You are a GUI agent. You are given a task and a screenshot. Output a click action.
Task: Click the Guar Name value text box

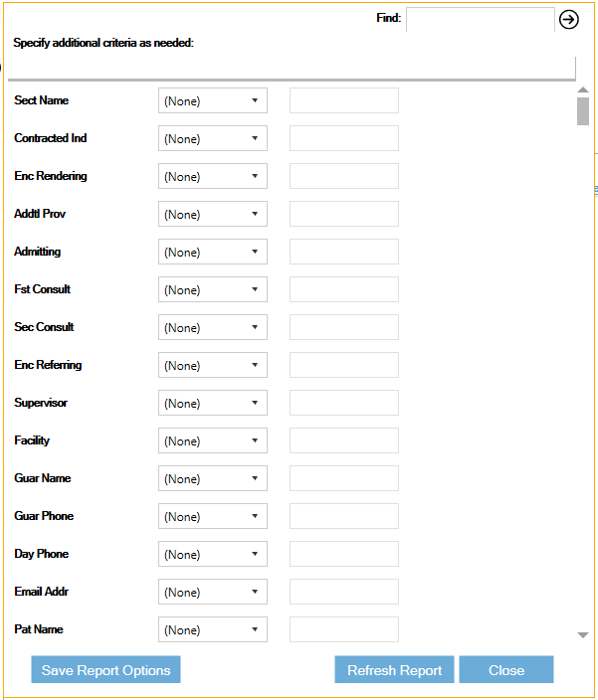(x=344, y=478)
